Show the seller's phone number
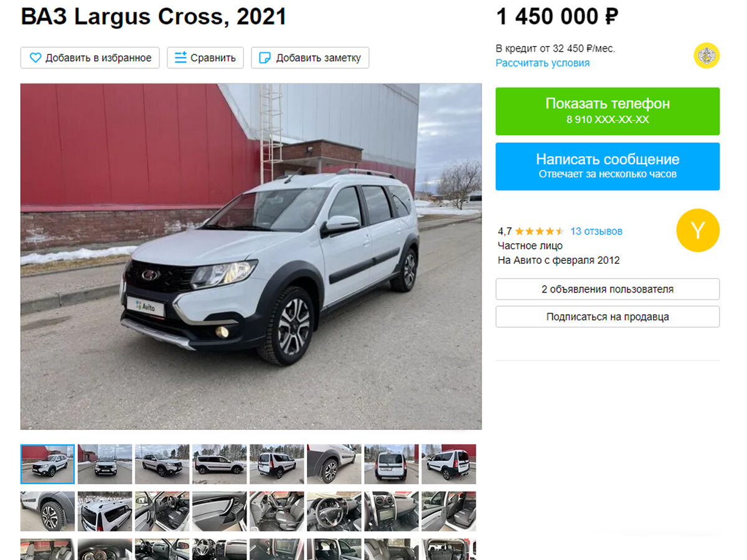The height and width of the screenshot is (560, 747). click(608, 111)
